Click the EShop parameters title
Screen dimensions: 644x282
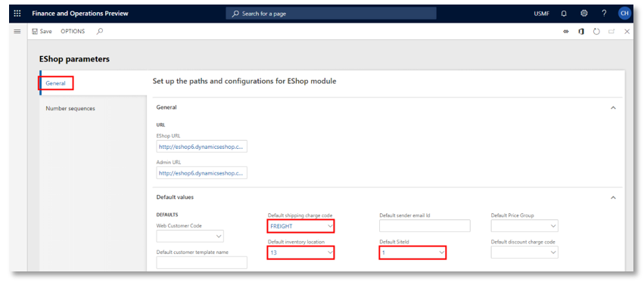coord(74,59)
